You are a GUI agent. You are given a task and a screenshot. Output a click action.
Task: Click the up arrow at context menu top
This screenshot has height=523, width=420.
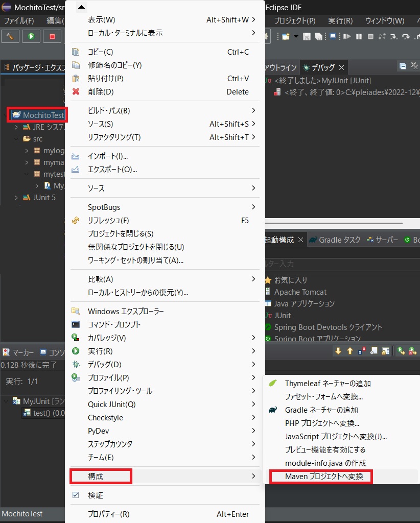point(81,7)
